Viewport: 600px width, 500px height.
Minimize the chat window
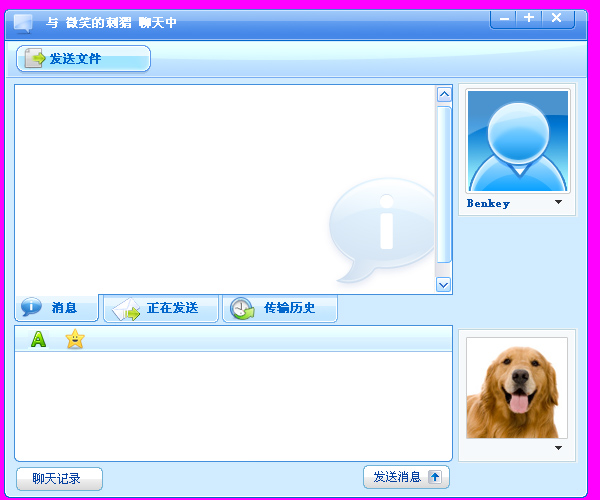(x=504, y=19)
